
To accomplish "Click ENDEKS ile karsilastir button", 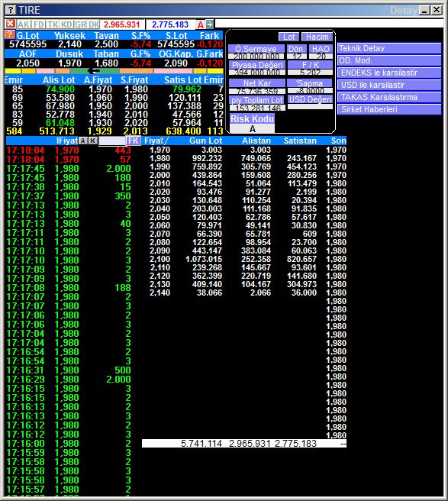I will pos(389,73).
